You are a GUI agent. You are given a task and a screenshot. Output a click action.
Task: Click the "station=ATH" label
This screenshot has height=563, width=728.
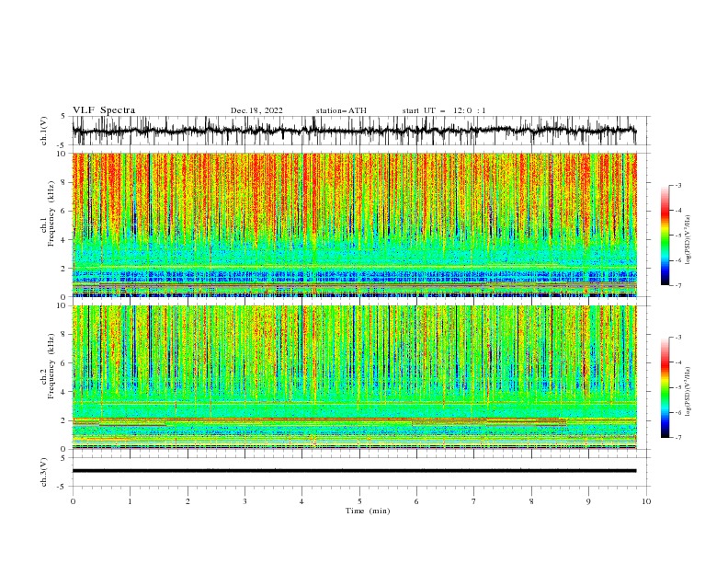[341, 110]
